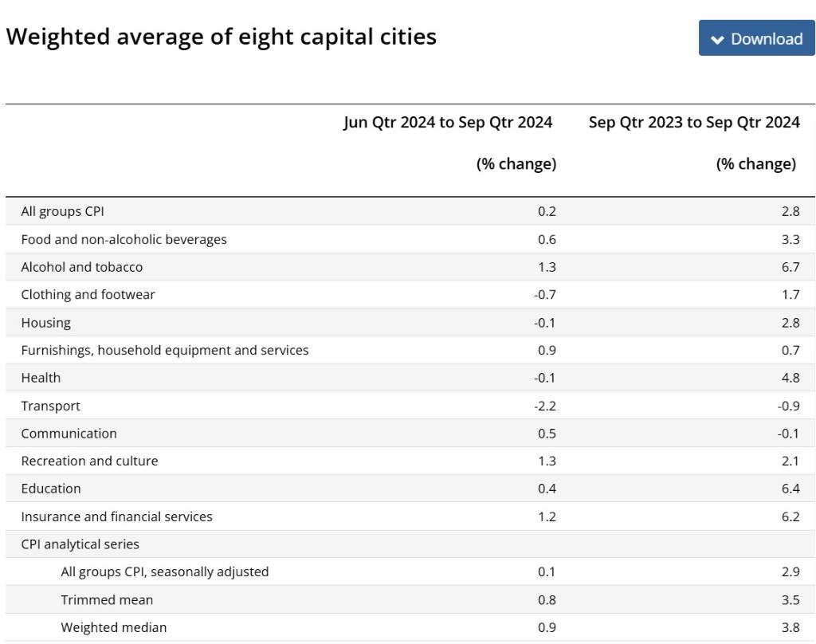Click the 'Recreation and culture' row label

click(x=89, y=461)
